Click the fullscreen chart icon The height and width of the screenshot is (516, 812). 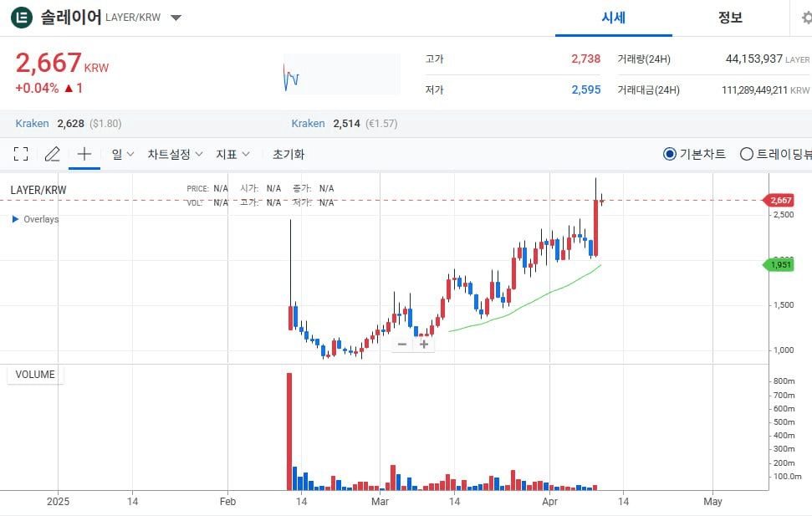[x=21, y=154]
